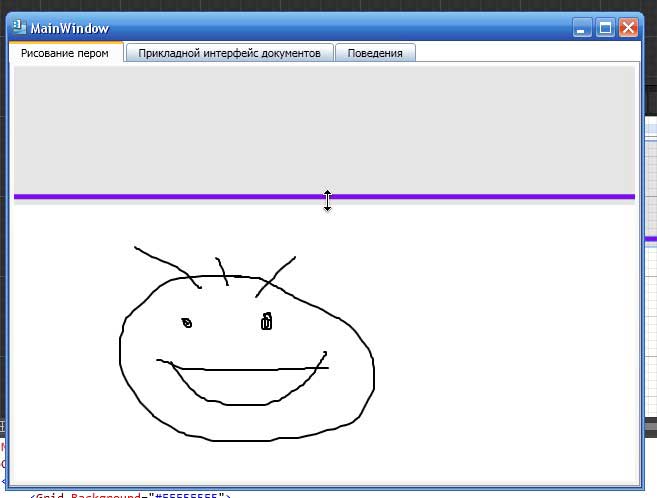Image resolution: width=657 pixels, height=498 pixels.
Task: Select the Рисование пером tab
Action: (65, 53)
